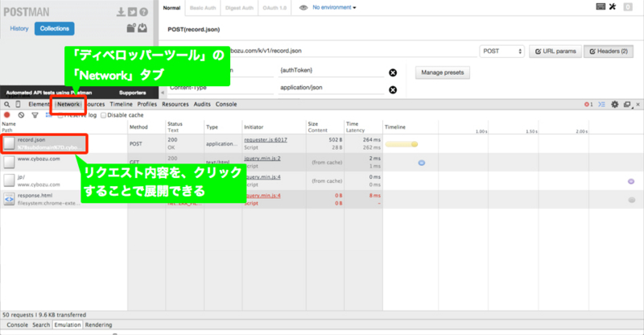
Task: Click the Headers (2) button
Action: pos(609,52)
